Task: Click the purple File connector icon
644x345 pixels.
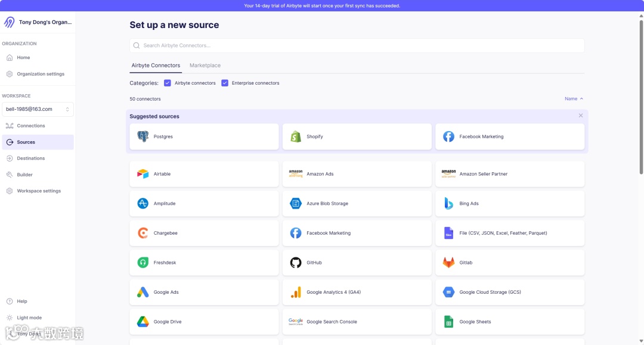Action: point(448,233)
